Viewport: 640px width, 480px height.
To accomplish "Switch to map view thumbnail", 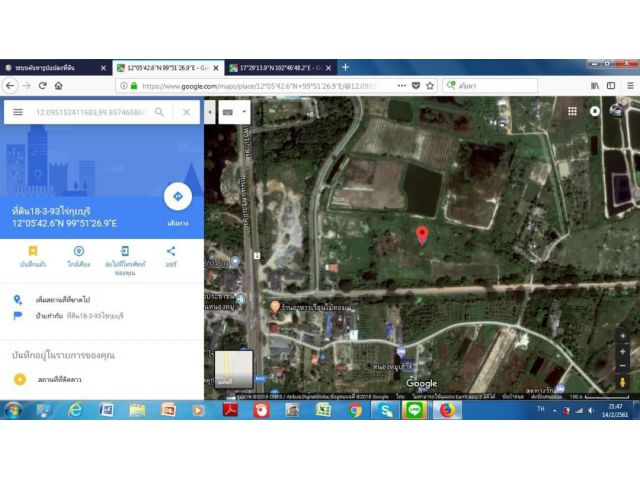I will tap(233, 369).
